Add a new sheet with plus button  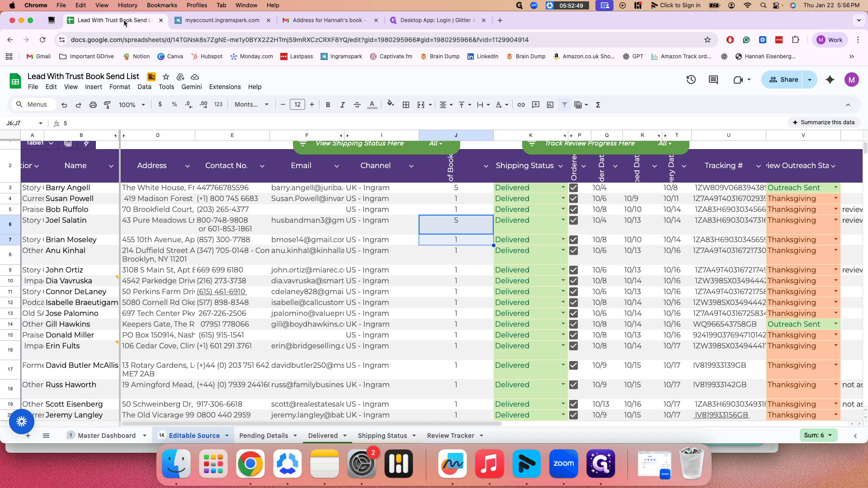[28, 436]
